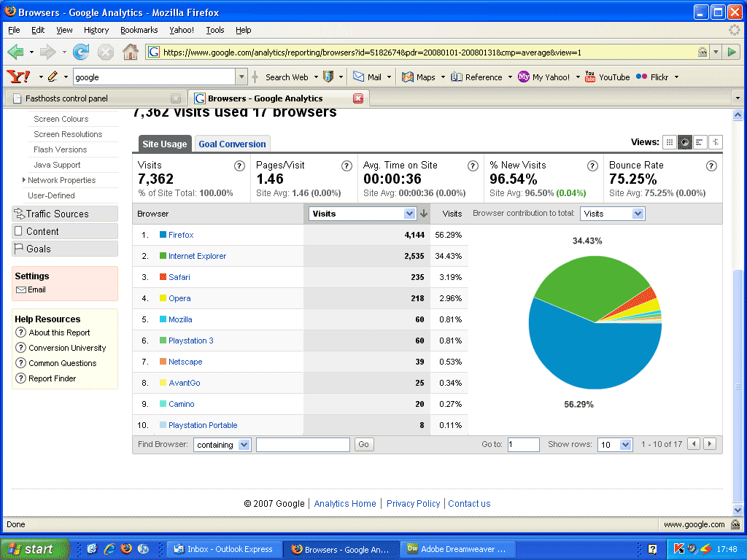
Task: Open the Bookmarks menu
Action: click(139, 30)
